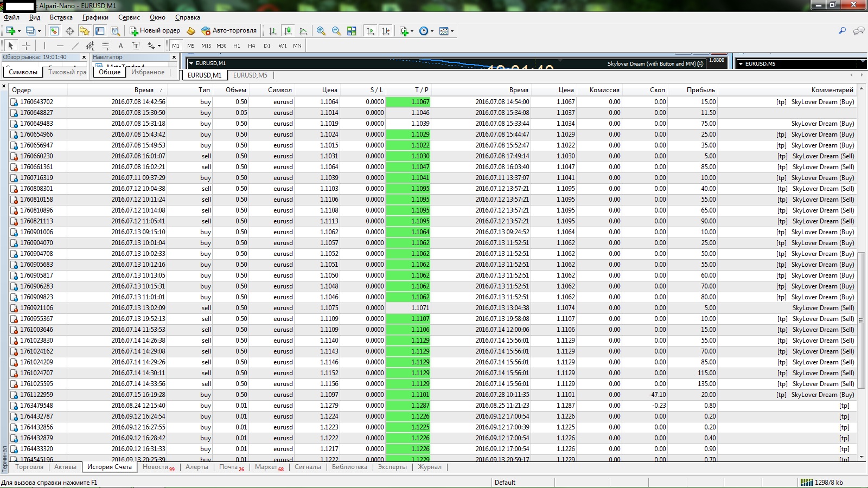Toggle the chart auto-scroll button
Viewport: 868px width, 488px height.
[371, 31]
